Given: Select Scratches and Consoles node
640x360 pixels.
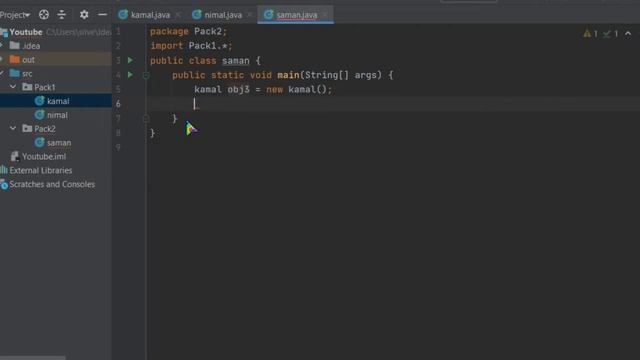Looking at the screenshot, I should [x=52, y=184].
